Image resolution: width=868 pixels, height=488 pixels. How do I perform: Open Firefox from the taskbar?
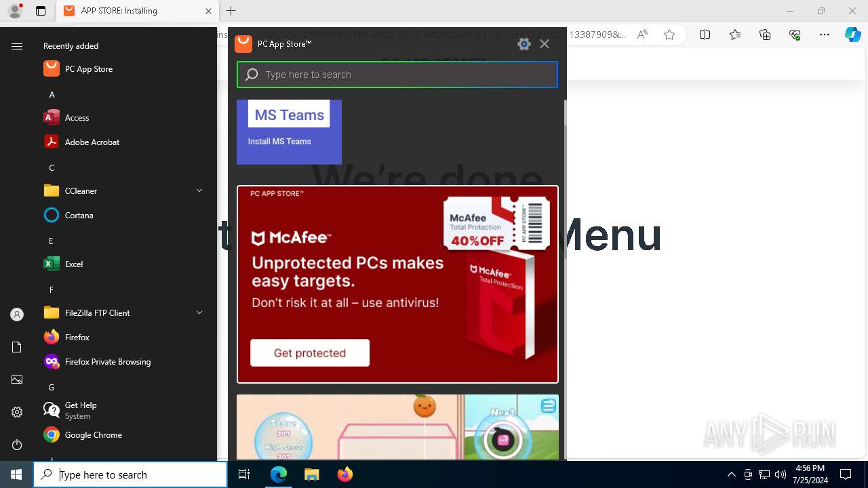(x=344, y=474)
